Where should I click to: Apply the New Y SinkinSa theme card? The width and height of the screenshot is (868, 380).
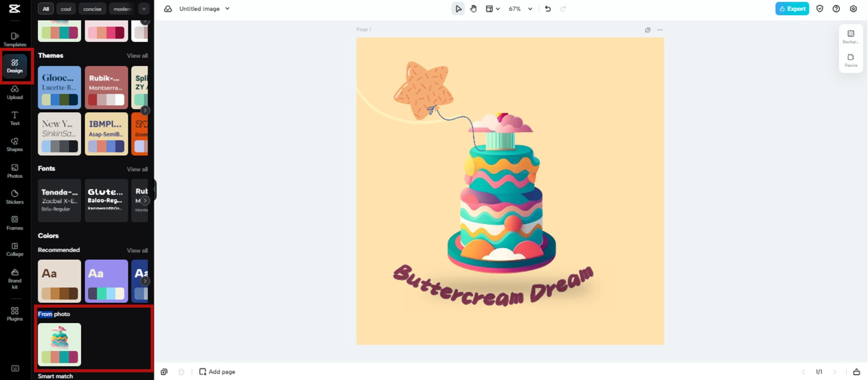point(60,134)
